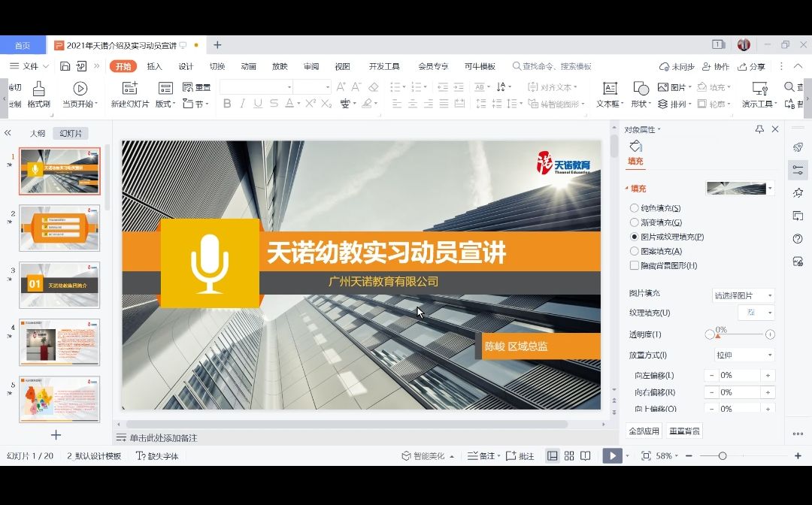Click the notes area 单击此处添加备注

[163, 437]
